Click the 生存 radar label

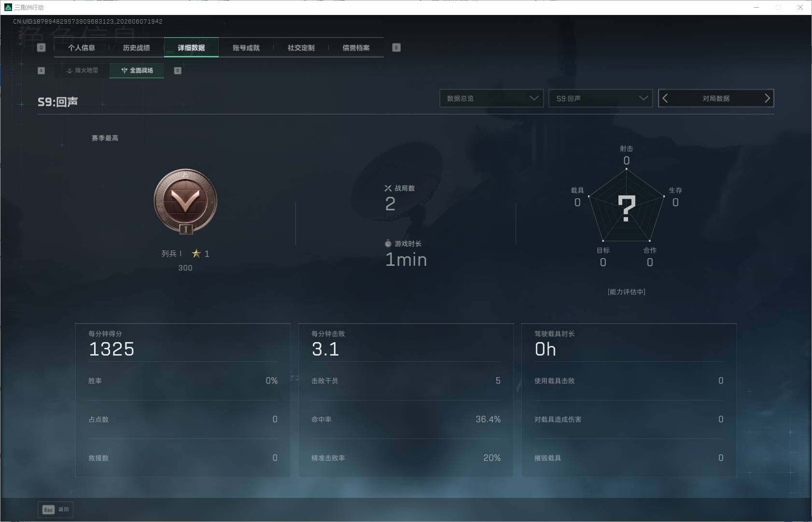[x=675, y=190]
